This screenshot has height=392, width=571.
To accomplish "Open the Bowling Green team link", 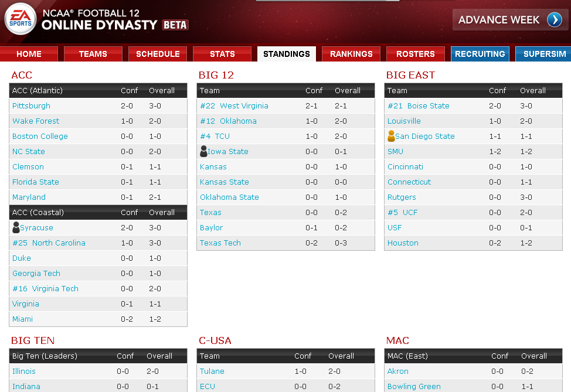I will 414,387.
